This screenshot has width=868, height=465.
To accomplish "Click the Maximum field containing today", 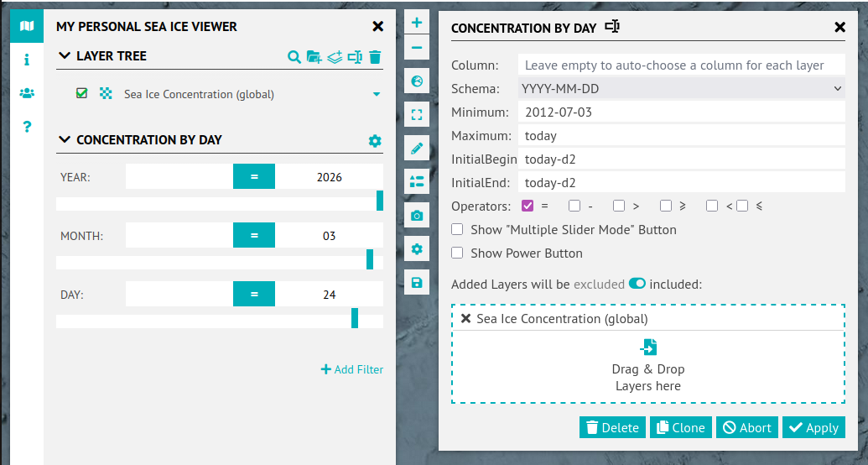I will point(682,136).
